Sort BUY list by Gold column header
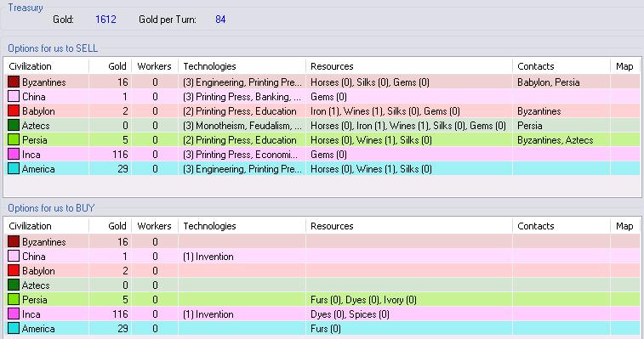 pyautogui.click(x=110, y=226)
